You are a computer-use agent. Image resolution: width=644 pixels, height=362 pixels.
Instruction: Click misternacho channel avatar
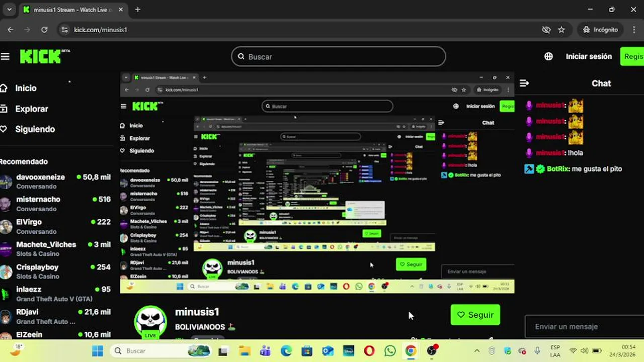coord(5,204)
